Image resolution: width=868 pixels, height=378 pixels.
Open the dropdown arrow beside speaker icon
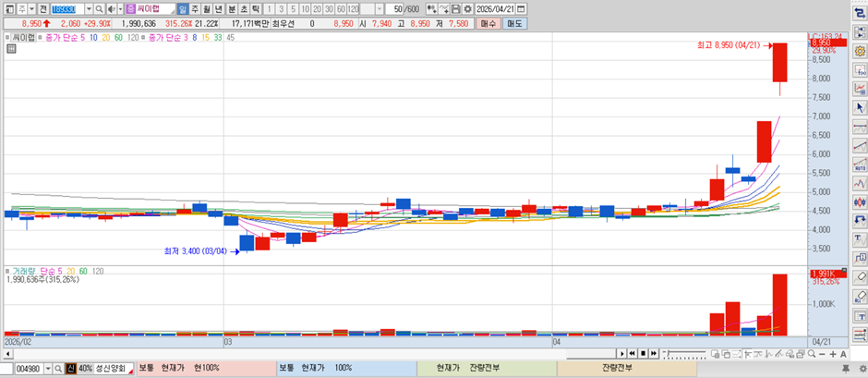[x=119, y=9]
